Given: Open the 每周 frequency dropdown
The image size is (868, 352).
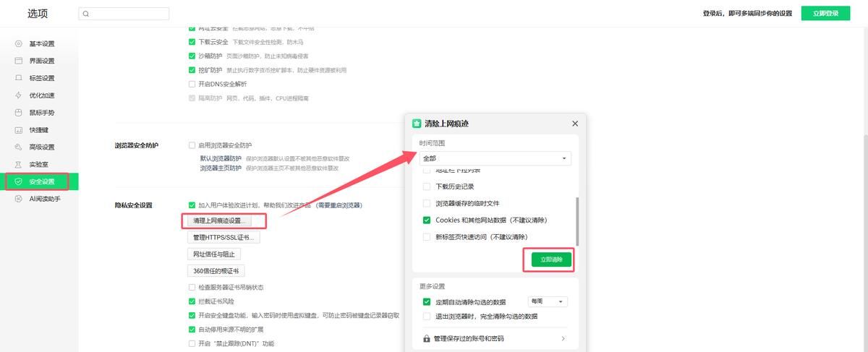Looking at the screenshot, I should pos(548,301).
